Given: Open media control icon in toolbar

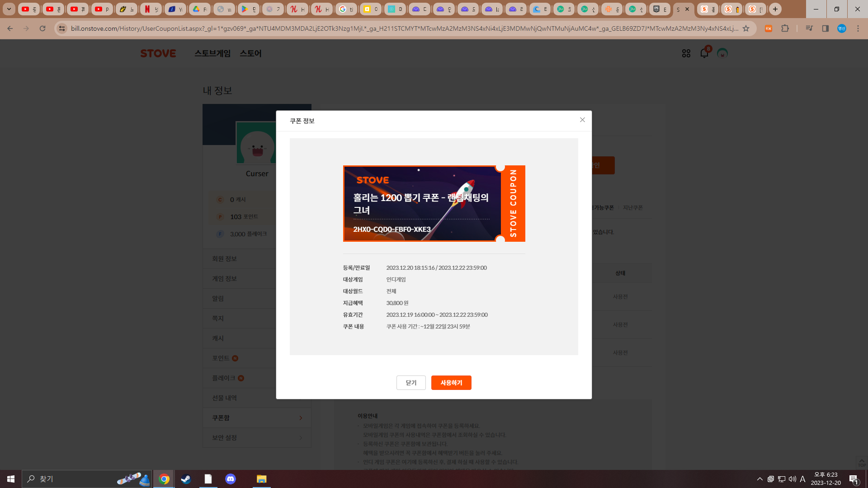Looking at the screenshot, I should coord(809,28).
